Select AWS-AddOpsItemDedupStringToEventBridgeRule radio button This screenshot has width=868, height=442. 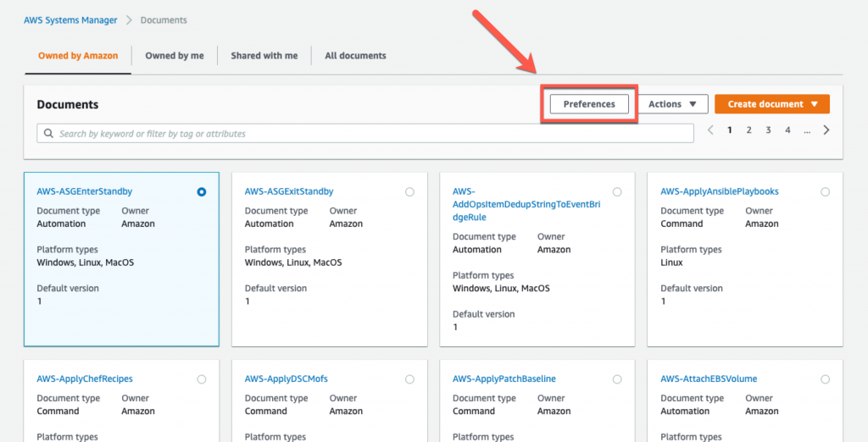pos(617,192)
